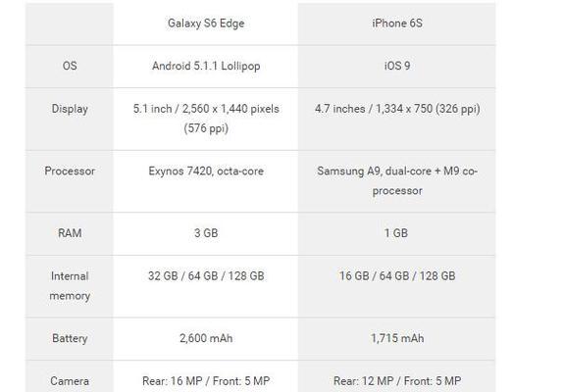
Task: Select the RAM row label
Action: pyautogui.click(x=70, y=233)
